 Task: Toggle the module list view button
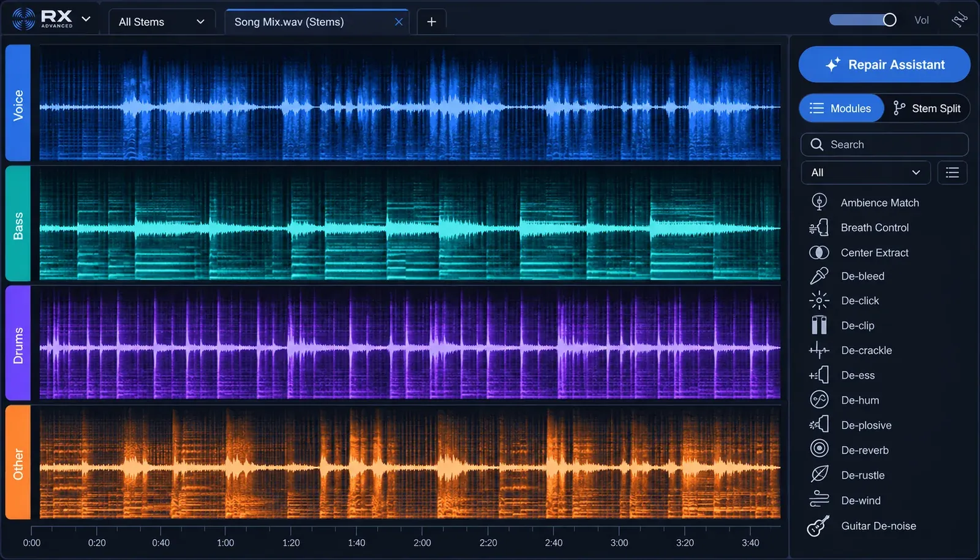(952, 173)
